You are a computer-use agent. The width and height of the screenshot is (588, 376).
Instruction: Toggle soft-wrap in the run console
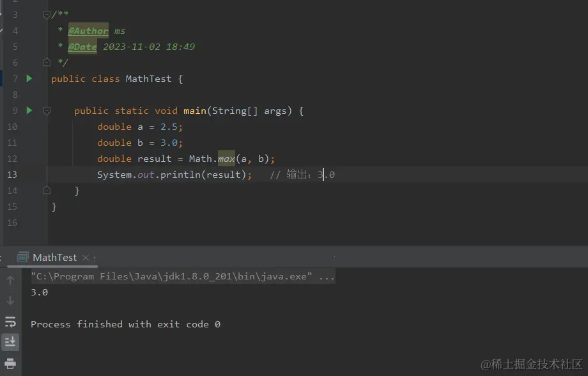(x=10, y=322)
